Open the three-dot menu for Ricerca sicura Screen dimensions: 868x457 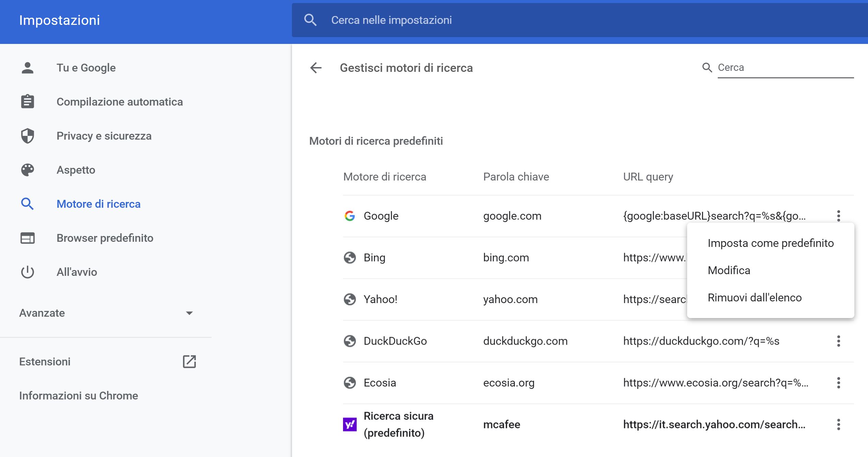[x=838, y=425]
